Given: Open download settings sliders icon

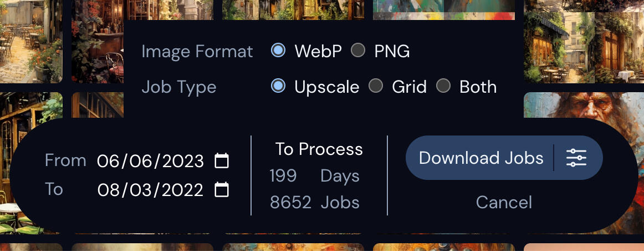Looking at the screenshot, I should coord(576,158).
